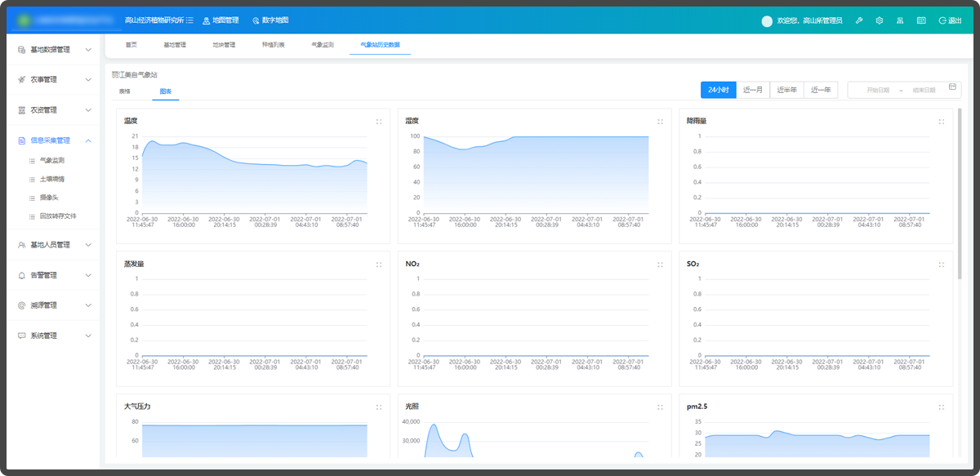This screenshot has height=476, width=980.
Task: Expand the 农资管理 menu chevron
Action: (x=88, y=110)
